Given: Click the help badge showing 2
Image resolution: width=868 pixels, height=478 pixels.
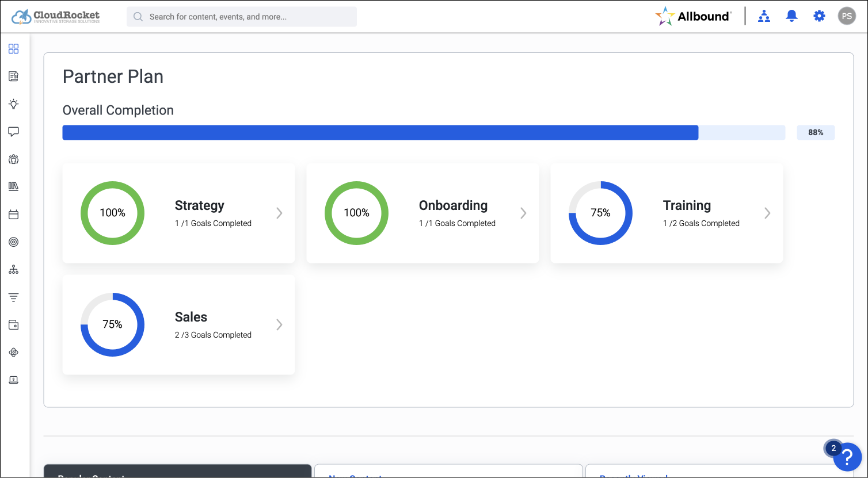Looking at the screenshot, I should 833,449.
